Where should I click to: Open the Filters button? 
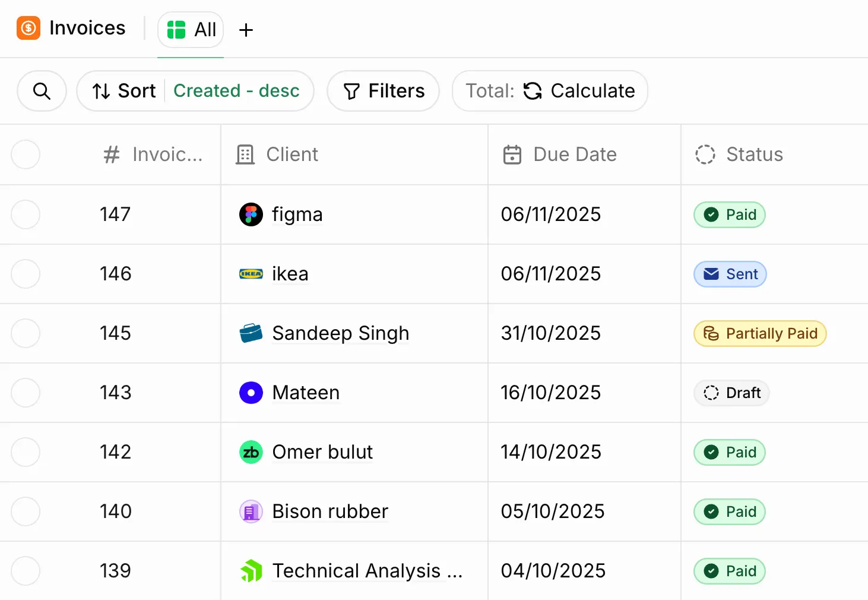pyautogui.click(x=384, y=91)
